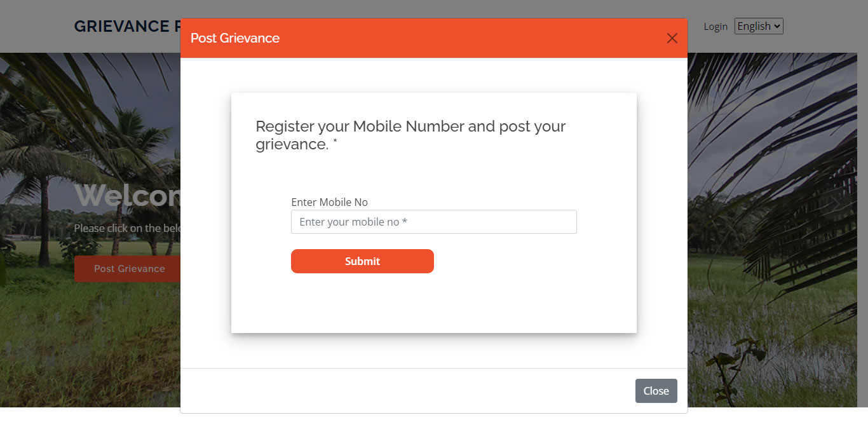The image size is (868, 422).
Task: Open the Login link in the header
Action: 715,26
